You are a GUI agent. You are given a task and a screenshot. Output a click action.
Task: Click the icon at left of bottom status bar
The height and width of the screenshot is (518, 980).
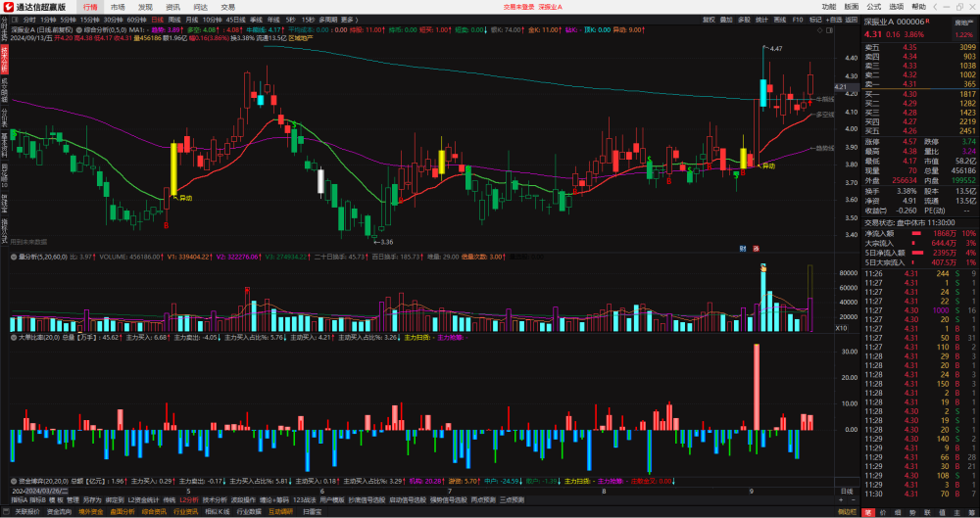tap(6, 512)
